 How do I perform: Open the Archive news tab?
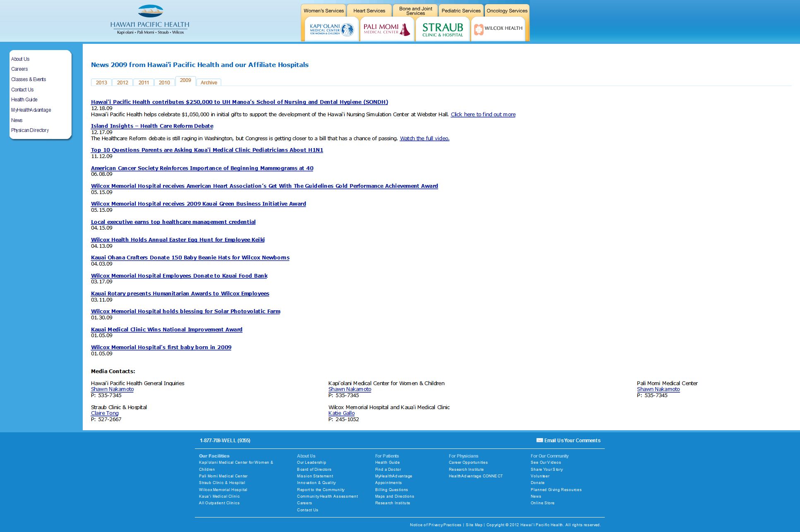208,83
